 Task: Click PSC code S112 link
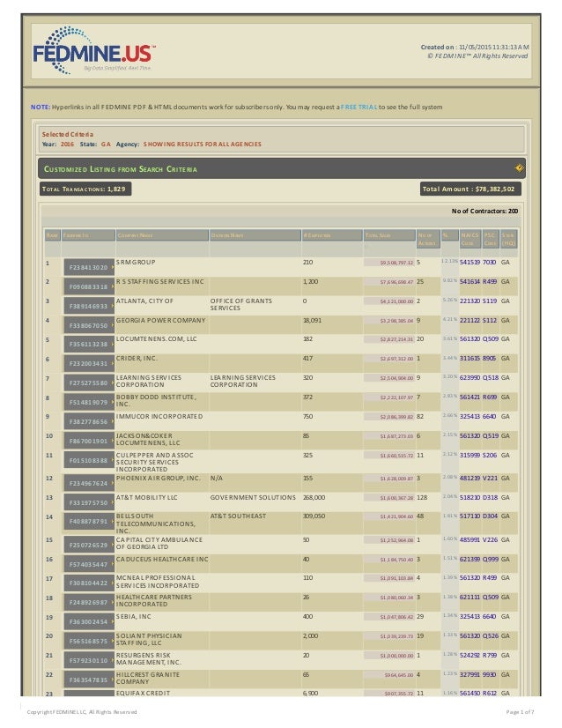tap(490, 320)
